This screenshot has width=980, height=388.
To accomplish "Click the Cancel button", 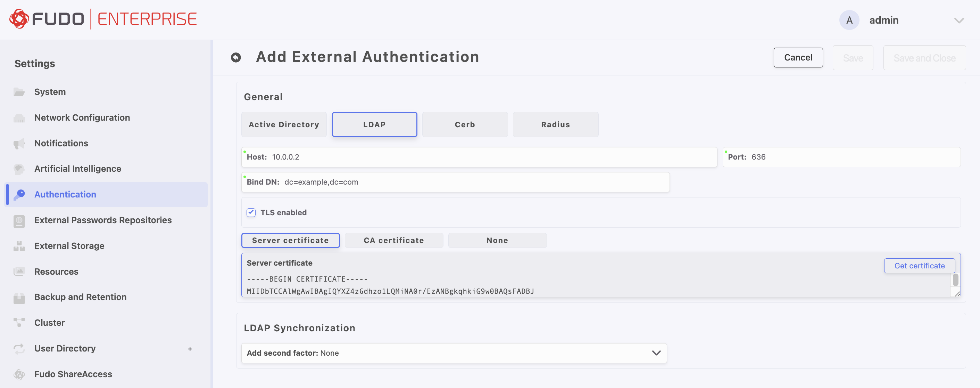I will click(798, 57).
